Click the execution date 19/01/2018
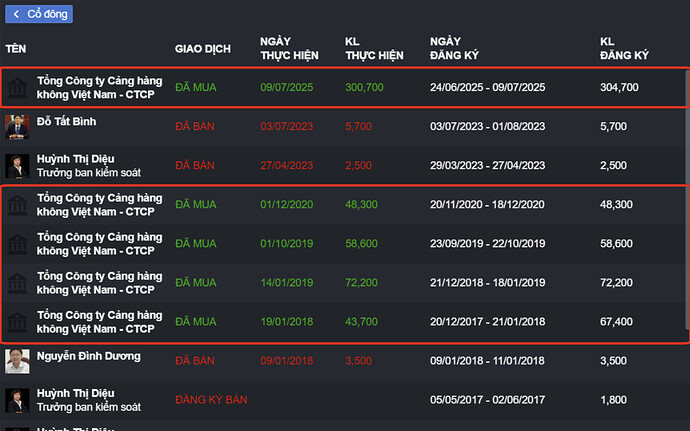Screen dimensions: 690x431 [x=286, y=322]
